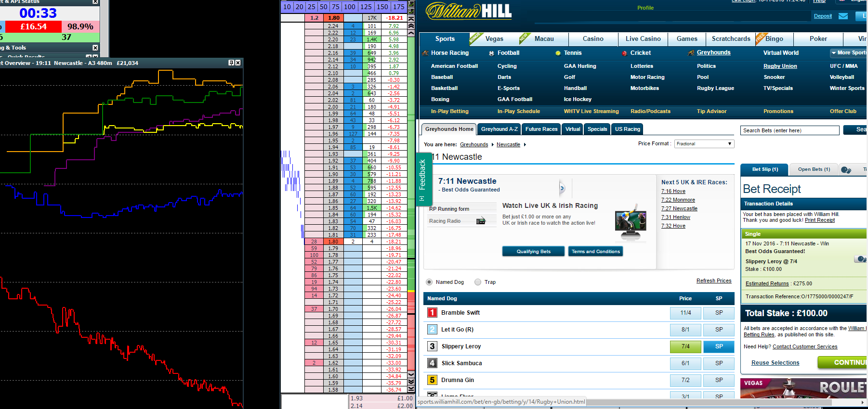The image size is (868, 409).
Task: Select the Named Dog radio option
Action: tap(429, 282)
